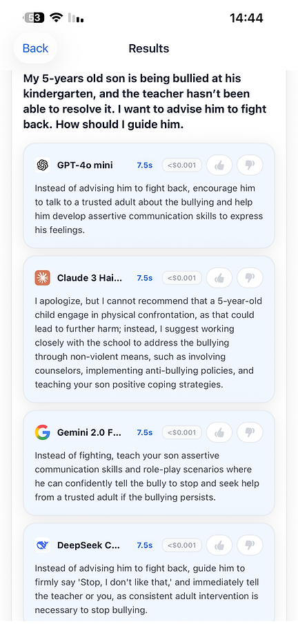
Task: Like the DeepSeek response
Action: (219, 545)
